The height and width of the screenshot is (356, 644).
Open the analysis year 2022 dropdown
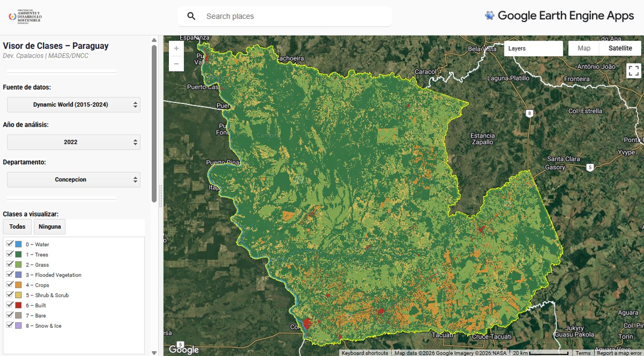tap(74, 142)
